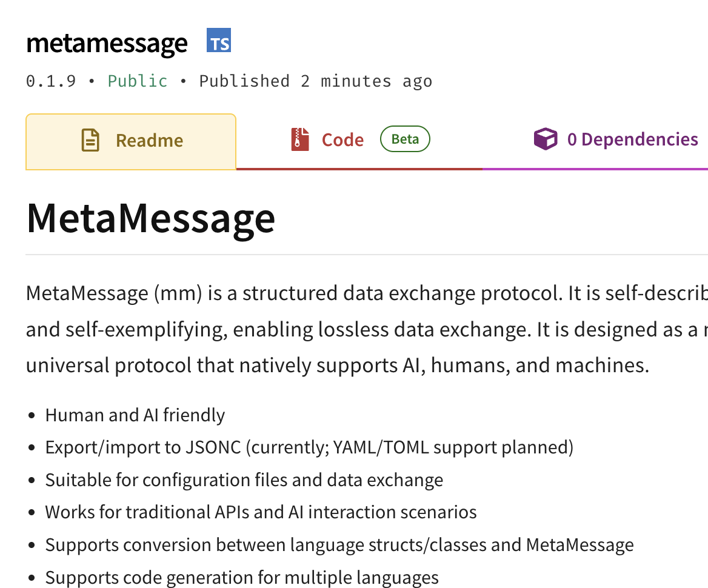Image resolution: width=708 pixels, height=588 pixels.
Task: Click the MetaMessage readme heading
Action: (x=151, y=219)
